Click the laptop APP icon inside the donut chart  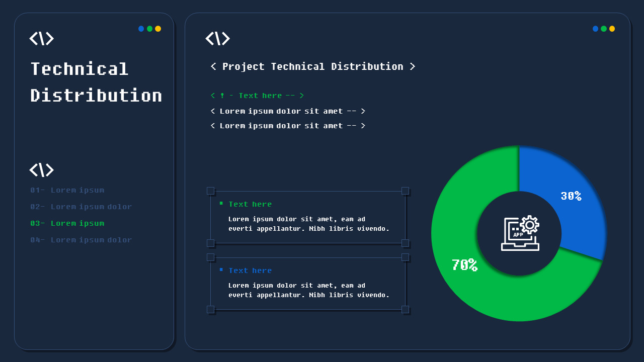point(521,233)
